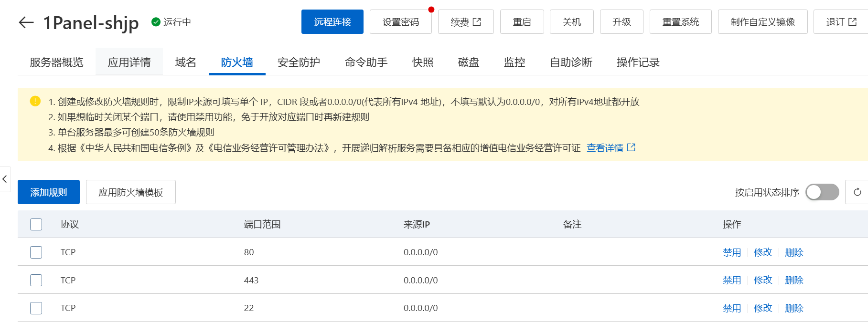The height and width of the screenshot is (322, 868).
Task: Open the 服务器概览 tab
Action: click(56, 62)
